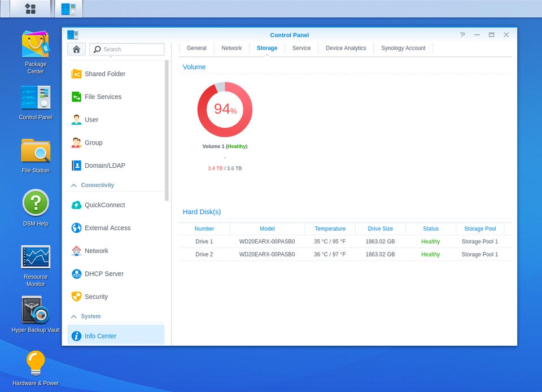Open the General tab
Image resolution: width=542 pixels, height=392 pixels.
196,48
